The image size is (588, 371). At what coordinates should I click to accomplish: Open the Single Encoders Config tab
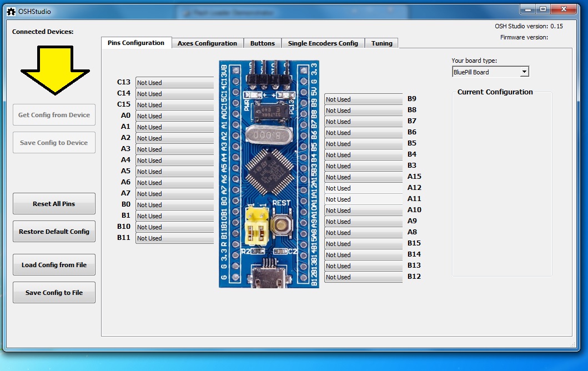coord(323,43)
